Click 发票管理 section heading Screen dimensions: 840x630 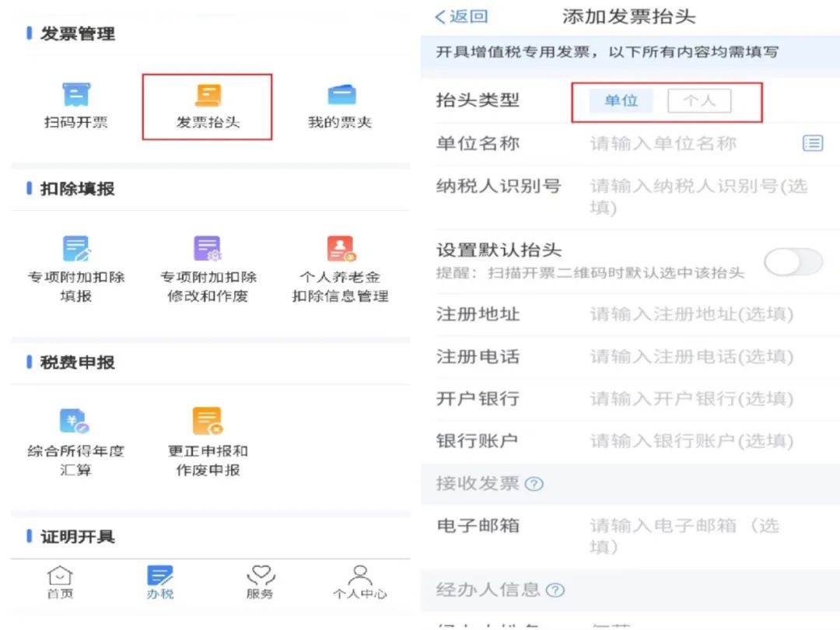(78, 33)
